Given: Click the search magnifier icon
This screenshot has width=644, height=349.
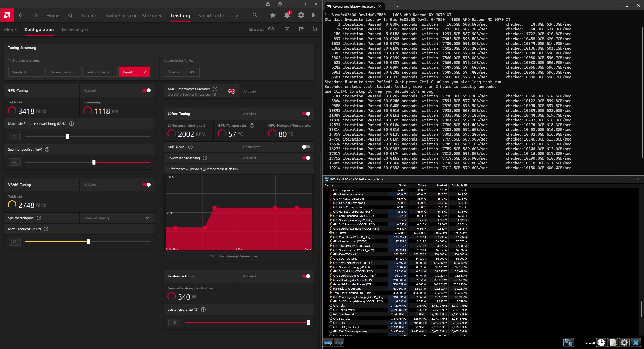Looking at the screenshot, I should pyautogui.click(x=255, y=15).
